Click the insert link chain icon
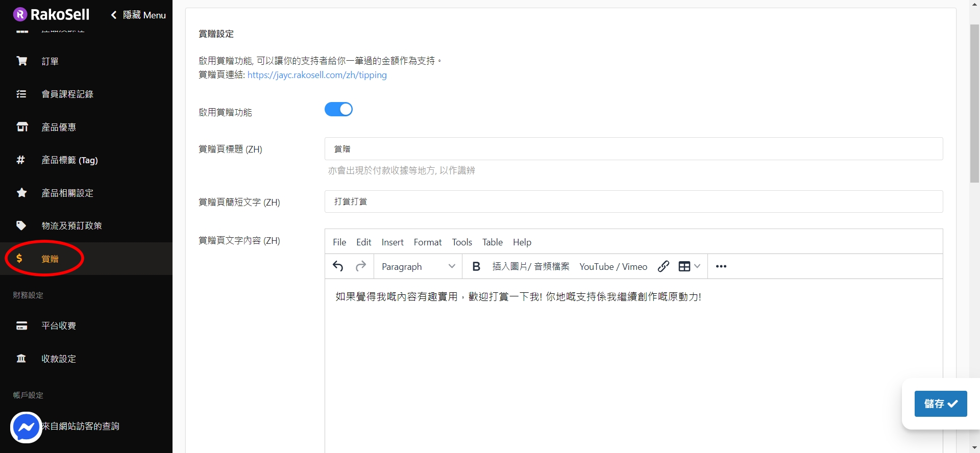The width and height of the screenshot is (980, 453). coord(663,266)
